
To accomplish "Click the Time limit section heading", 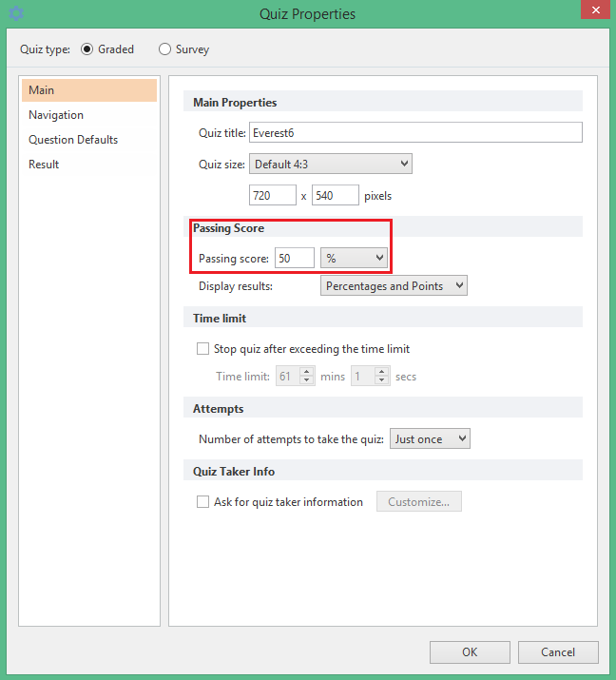I will pyautogui.click(x=220, y=319).
